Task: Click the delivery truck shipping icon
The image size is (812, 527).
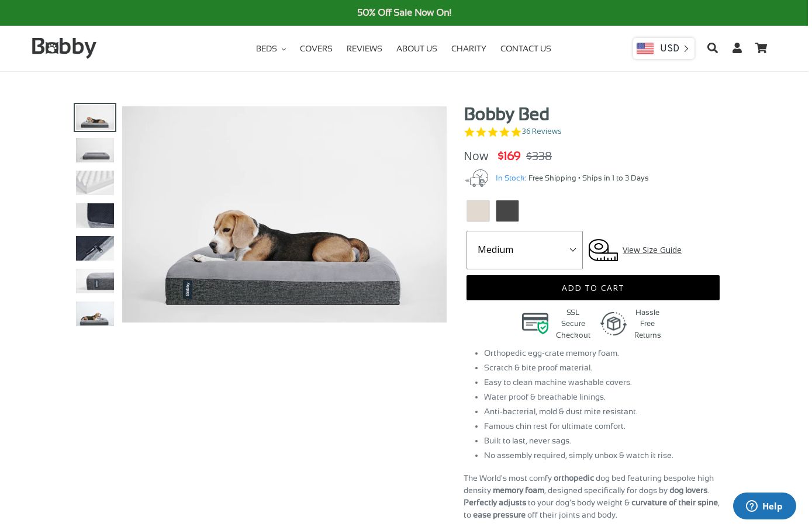Action: [x=477, y=178]
